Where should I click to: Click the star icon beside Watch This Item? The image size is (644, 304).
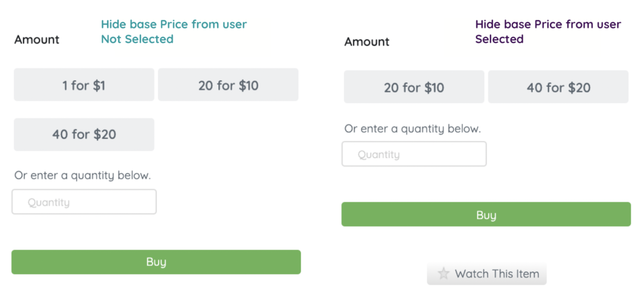pyautogui.click(x=443, y=274)
